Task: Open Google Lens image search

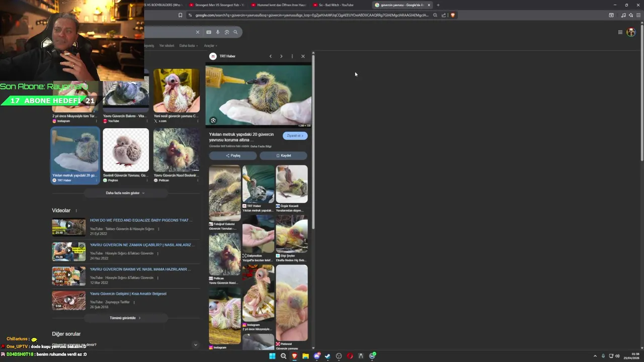Action: click(227, 32)
